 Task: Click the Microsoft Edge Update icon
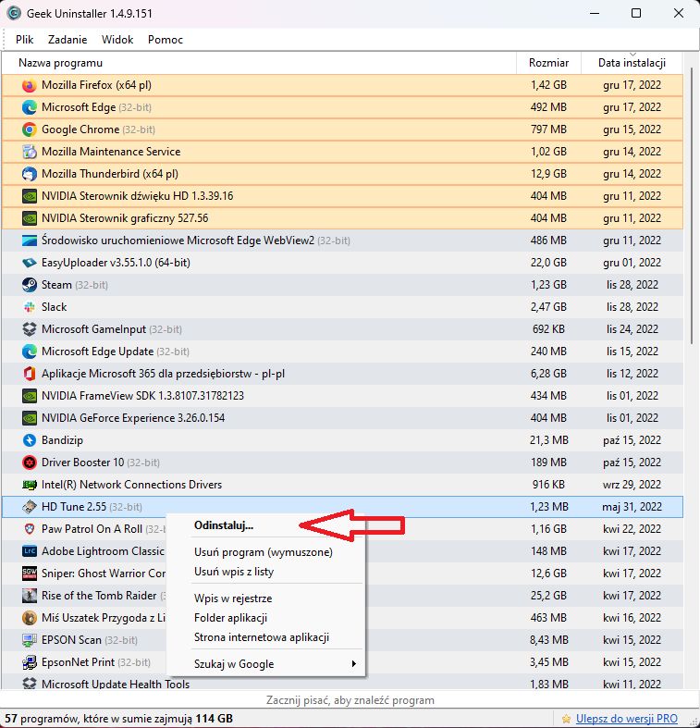(x=30, y=352)
